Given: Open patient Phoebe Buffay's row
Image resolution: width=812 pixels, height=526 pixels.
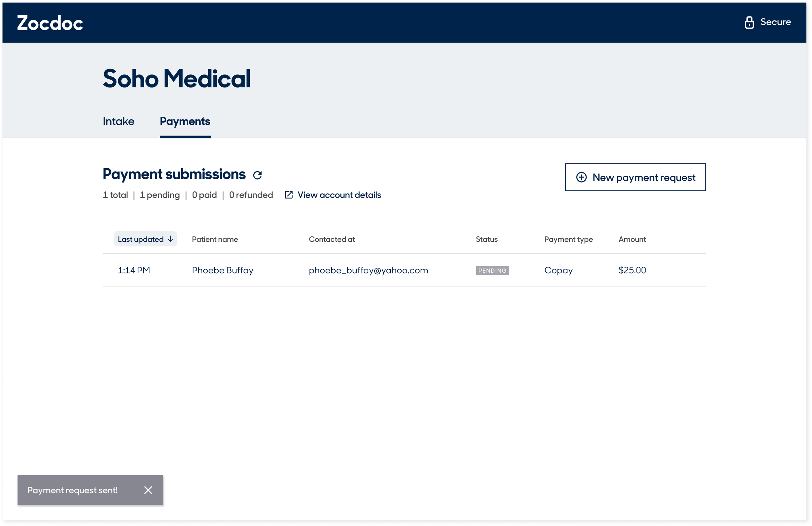Looking at the screenshot, I should click(222, 270).
